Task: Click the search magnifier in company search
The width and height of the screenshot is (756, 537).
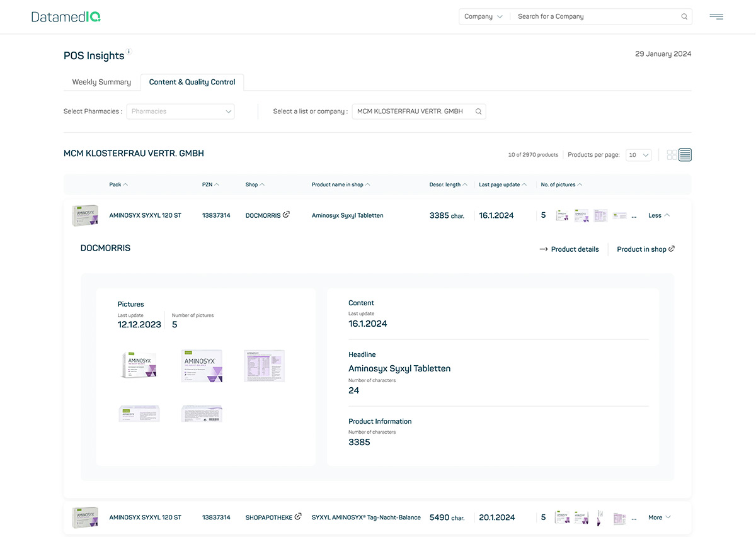Action: coord(684,17)
